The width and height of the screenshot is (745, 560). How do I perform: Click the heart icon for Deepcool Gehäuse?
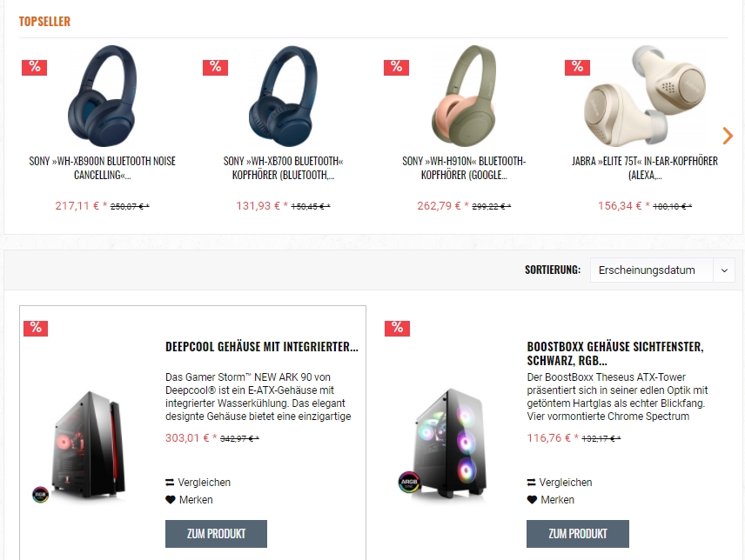(170, 500)
